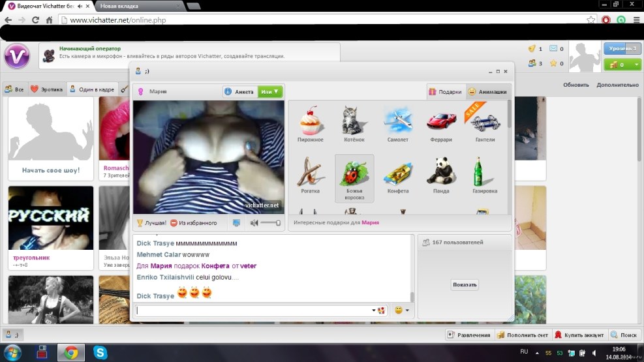The height and width of the screenshot is (362, 644).
Task: Open the Chrome menu icon
Action: pos(636,20)
